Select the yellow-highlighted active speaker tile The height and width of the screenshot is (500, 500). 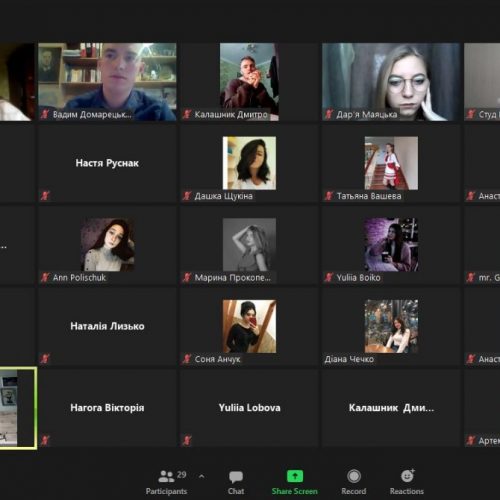[x=18, y=408]
